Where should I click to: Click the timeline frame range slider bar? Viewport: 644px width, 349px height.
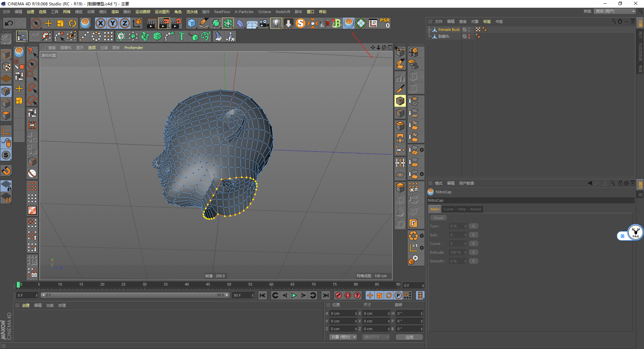[135, 295]
